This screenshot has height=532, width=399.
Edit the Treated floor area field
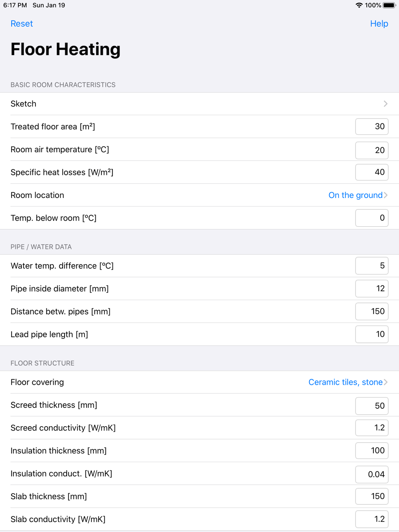371,127
